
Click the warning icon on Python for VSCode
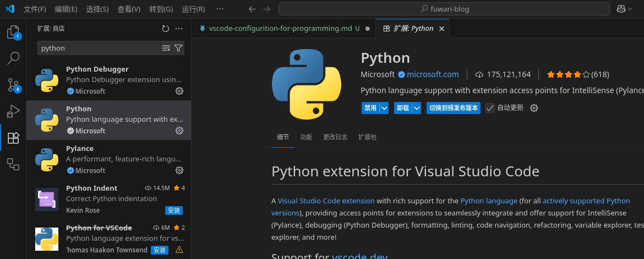coord(179,250)
